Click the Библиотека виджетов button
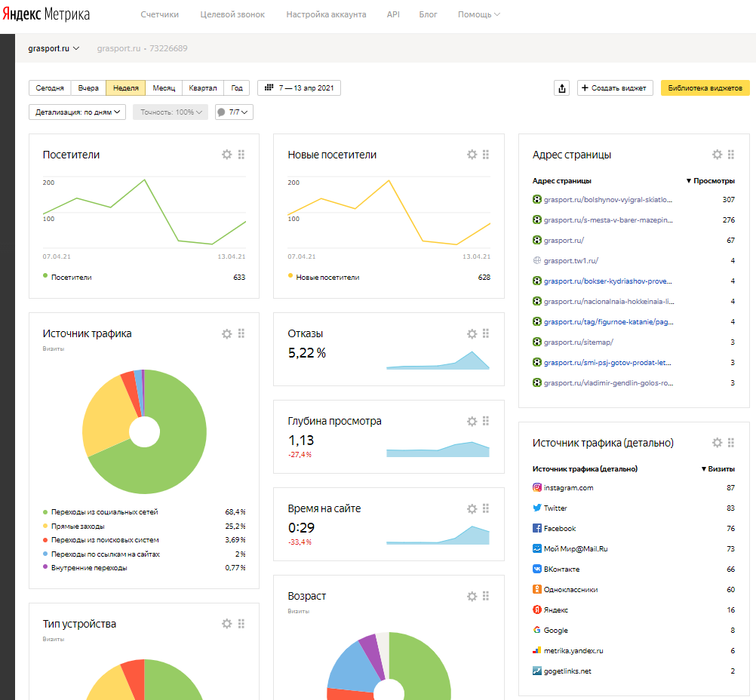 [x=705, y=88]
